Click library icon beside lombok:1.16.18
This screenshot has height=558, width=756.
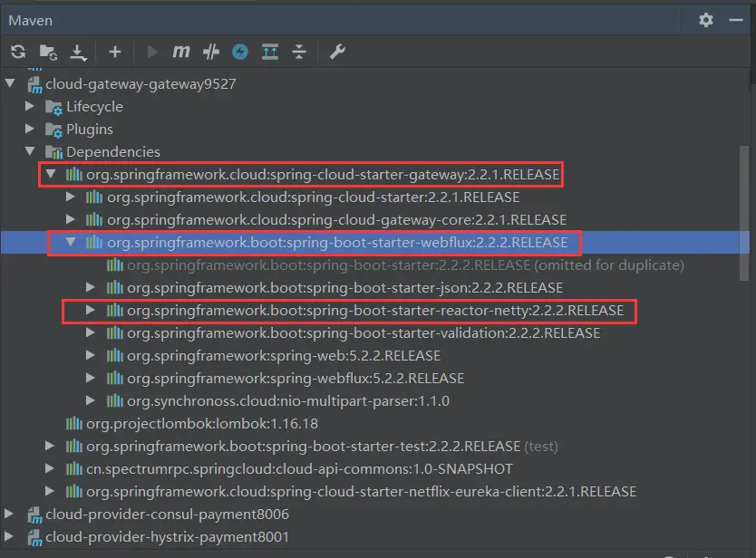73,423
